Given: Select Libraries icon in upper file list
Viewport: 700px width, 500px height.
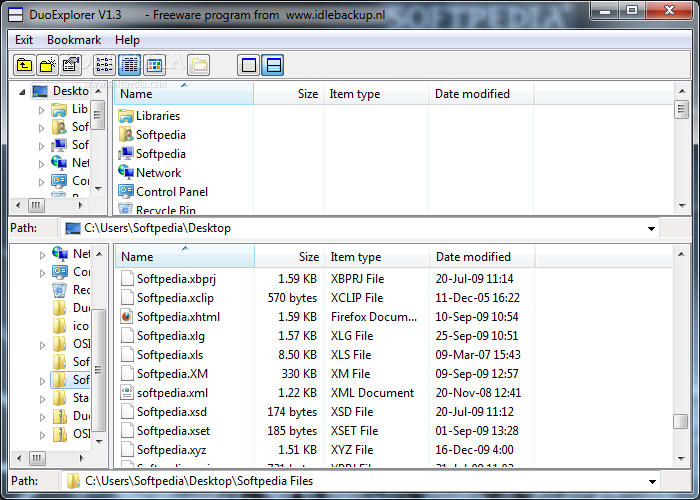Looking at the screenshot, I should tap(126, 116).
